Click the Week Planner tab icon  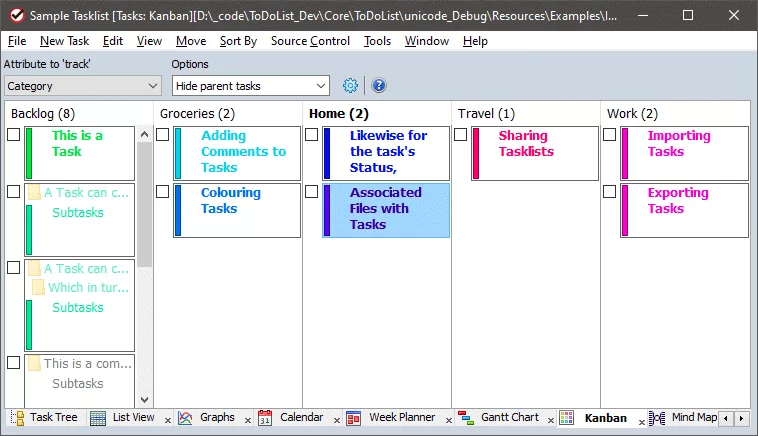[x=353, y=418]
